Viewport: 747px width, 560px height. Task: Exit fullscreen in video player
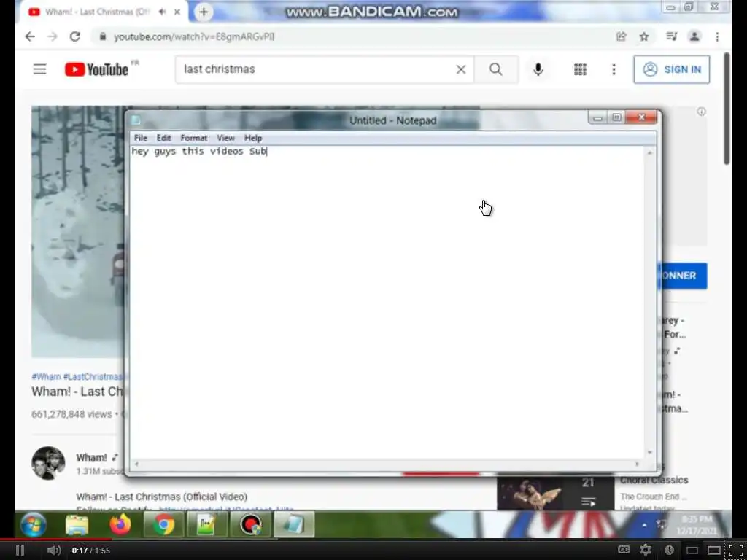tap(735, 550)
